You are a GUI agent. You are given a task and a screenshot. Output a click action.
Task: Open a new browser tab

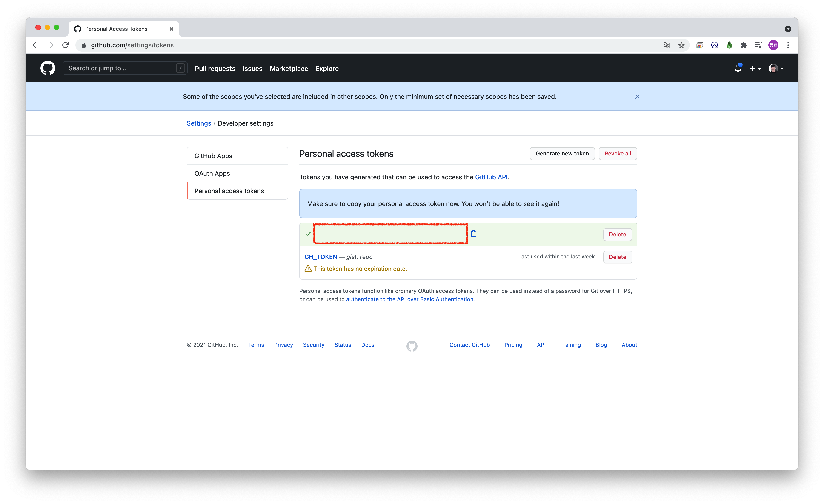coord(189,29)
